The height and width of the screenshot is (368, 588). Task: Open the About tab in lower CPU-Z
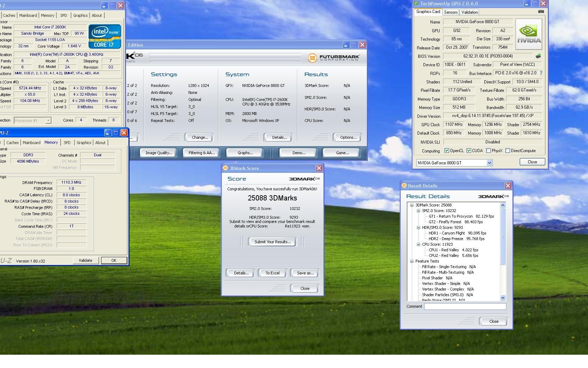pos(100,143)
